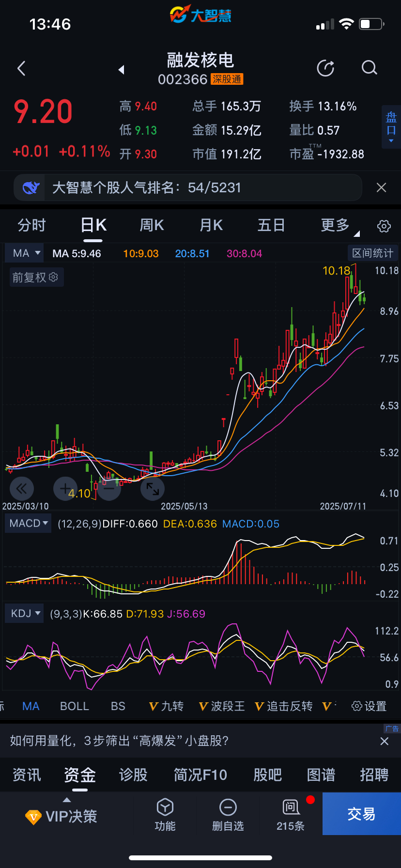Open the 资讯 tab
This screenshot has width=401, height=868.
point(27,775)
